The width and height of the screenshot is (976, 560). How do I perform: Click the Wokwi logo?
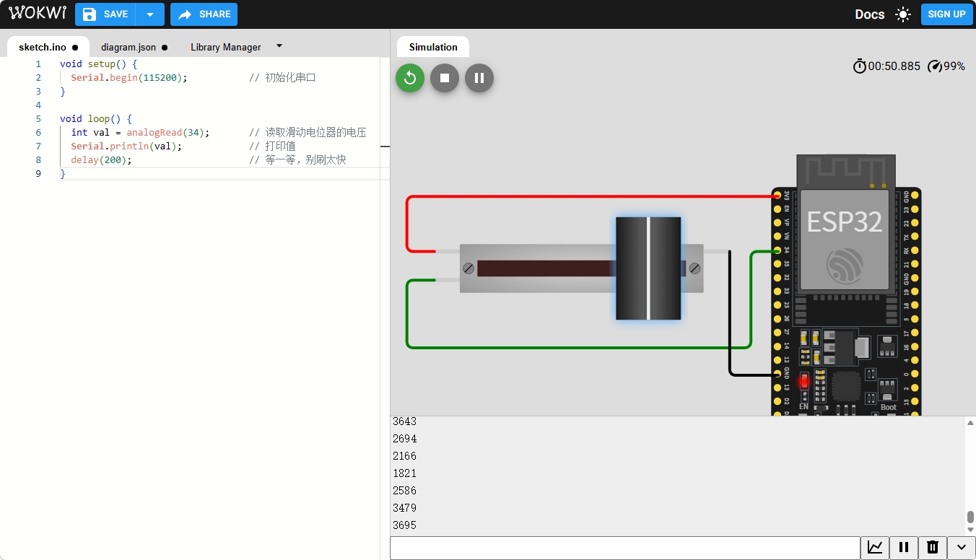tap(37, 14)
